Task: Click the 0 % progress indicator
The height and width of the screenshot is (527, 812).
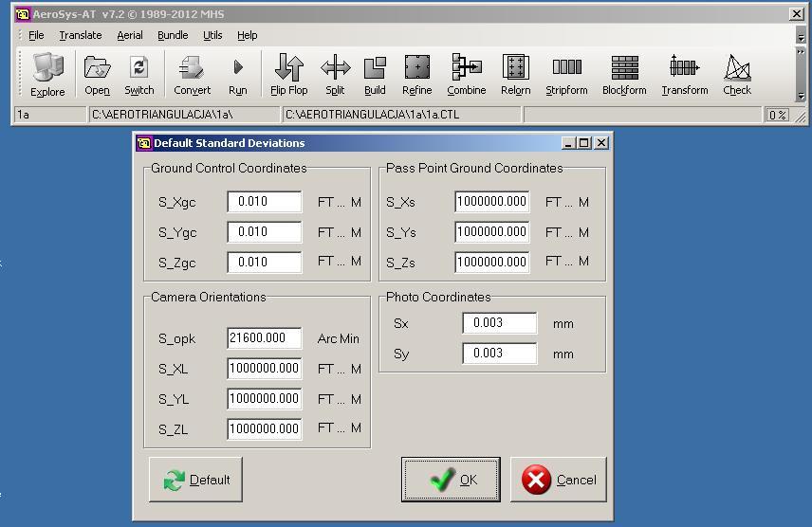Action: coord(777,115)
